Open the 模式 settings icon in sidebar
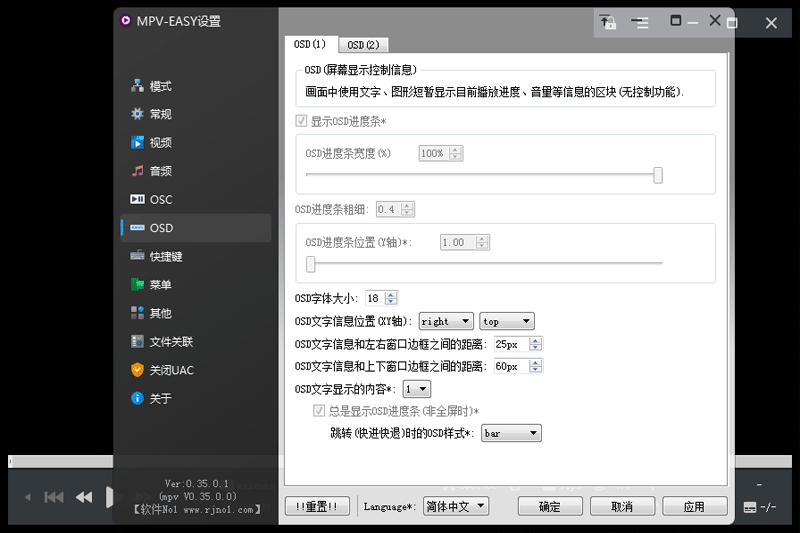The image size is (800, 533). tap(137, 86)
